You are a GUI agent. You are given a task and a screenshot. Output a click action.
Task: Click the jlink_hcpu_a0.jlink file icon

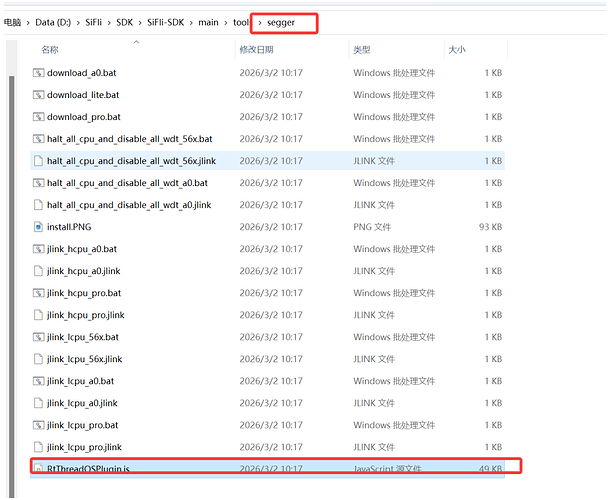(38, 271)
